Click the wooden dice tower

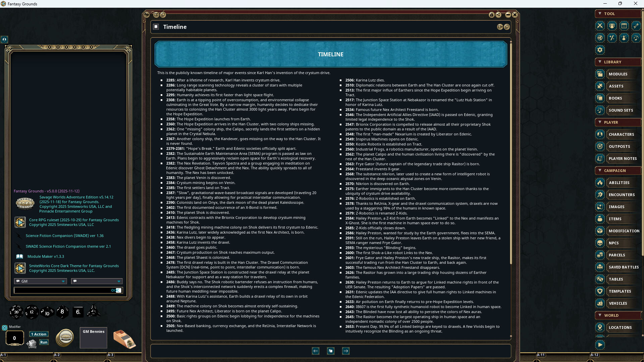pos(124,339)
